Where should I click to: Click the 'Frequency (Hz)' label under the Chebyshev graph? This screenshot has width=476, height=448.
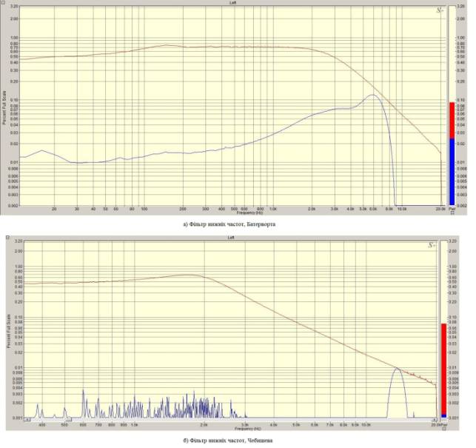(x=248, y=429)
